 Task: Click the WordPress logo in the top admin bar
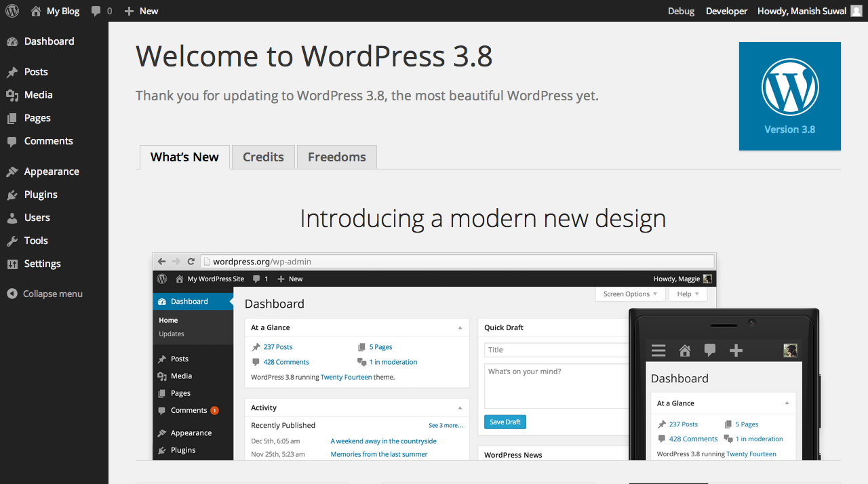pyautogui.click(x=12, y=11)
